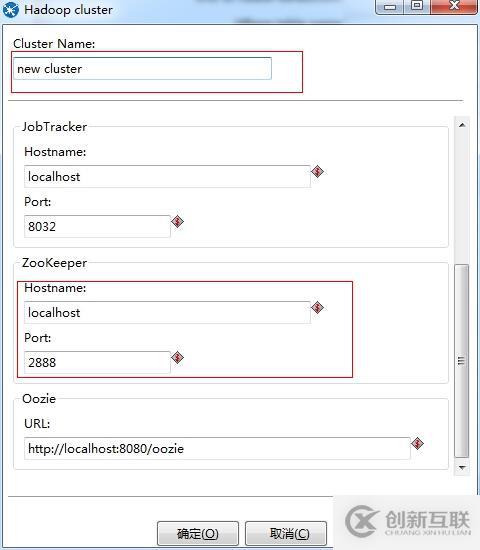Click variable icon beside JobTracker Hostname field
This screenshot has height=550, width=480.
tap(318, 172)
